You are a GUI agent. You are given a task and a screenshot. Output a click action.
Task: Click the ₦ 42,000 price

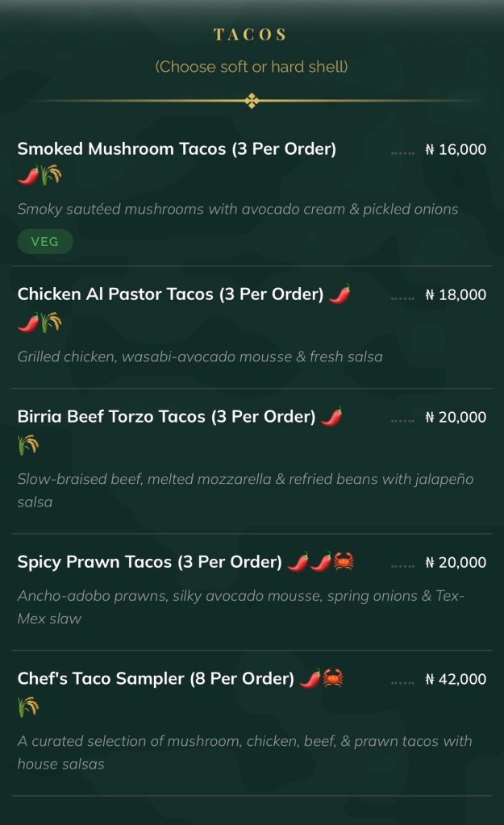(456, 679)
